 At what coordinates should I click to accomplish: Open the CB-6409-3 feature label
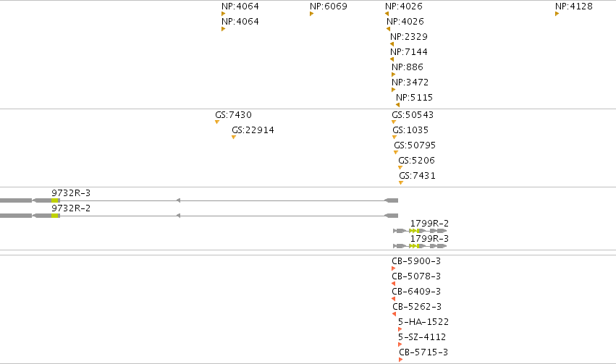point(416,292)
